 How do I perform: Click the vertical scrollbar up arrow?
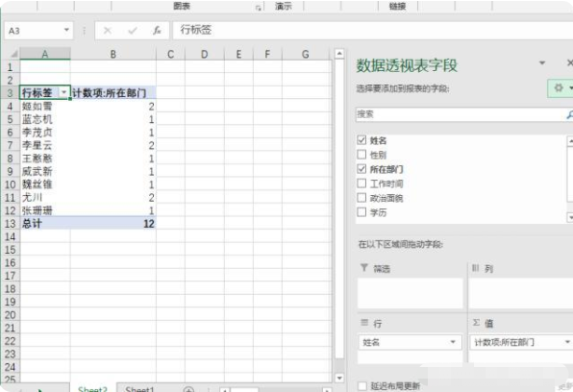[339, 54]
